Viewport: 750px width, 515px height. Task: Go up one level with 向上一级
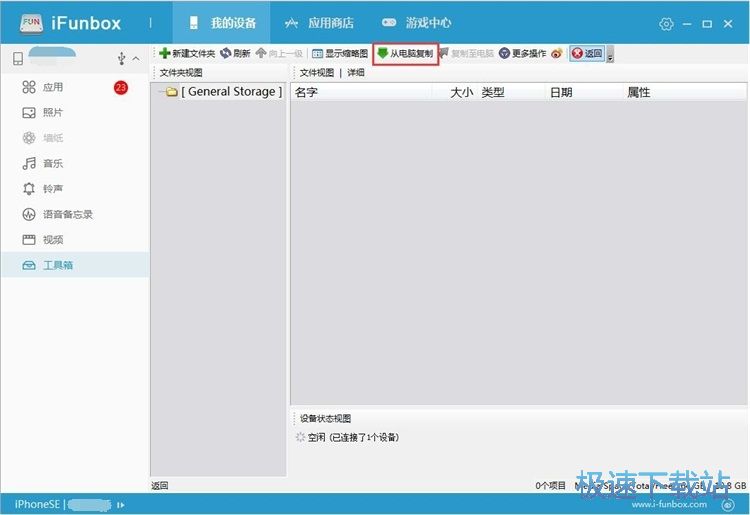[x=279, y=53]
